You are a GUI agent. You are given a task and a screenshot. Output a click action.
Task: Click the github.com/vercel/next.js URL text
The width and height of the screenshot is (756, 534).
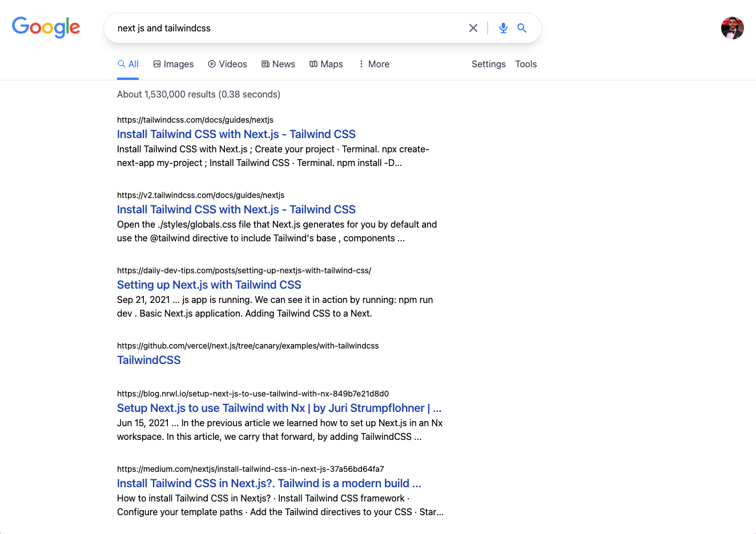(248, 346)
